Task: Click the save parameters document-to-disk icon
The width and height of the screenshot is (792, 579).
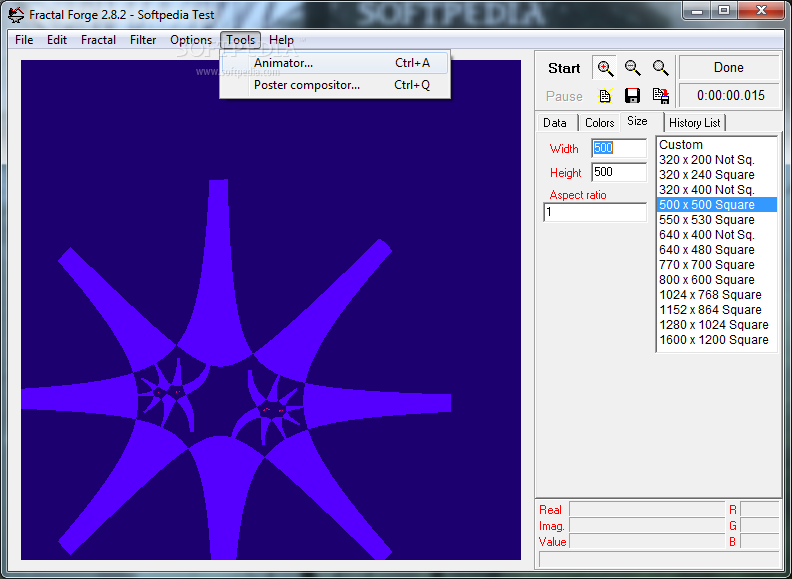Action: [660, 95]
